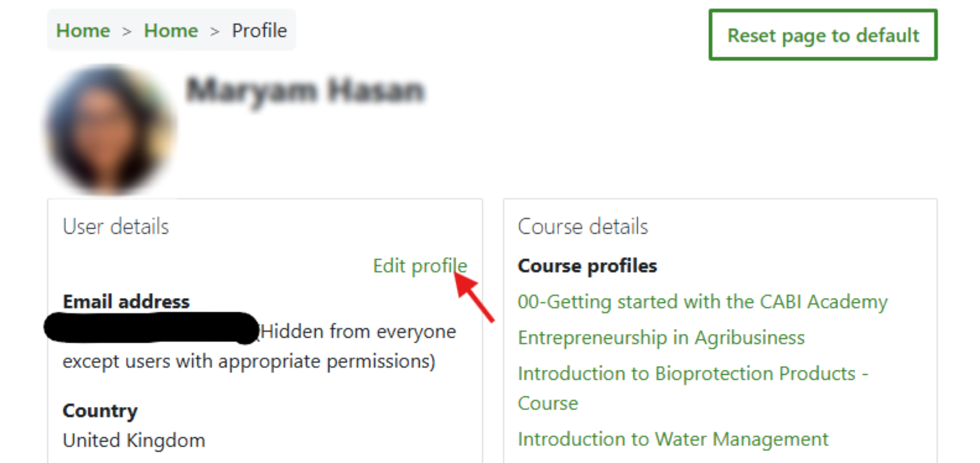Open 00-Getting started with the CABI Academy
The image size is (980, 463).
pos(702,302)
